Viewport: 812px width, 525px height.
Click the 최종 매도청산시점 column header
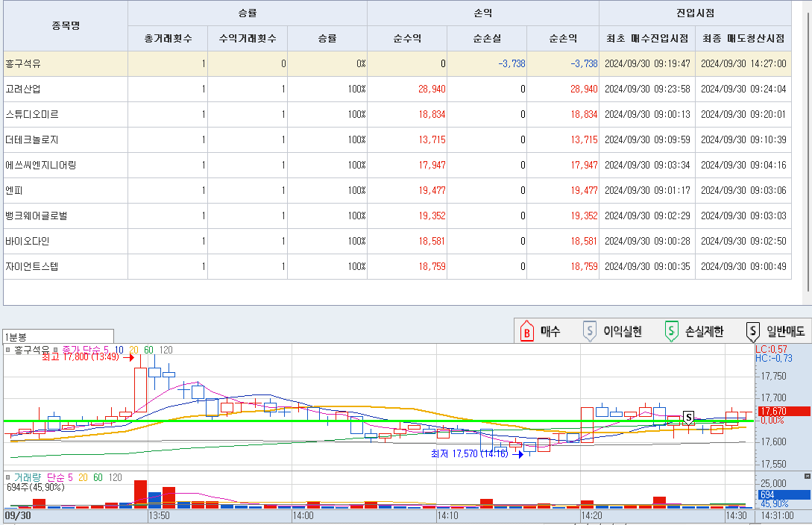[x=743, y=38]
